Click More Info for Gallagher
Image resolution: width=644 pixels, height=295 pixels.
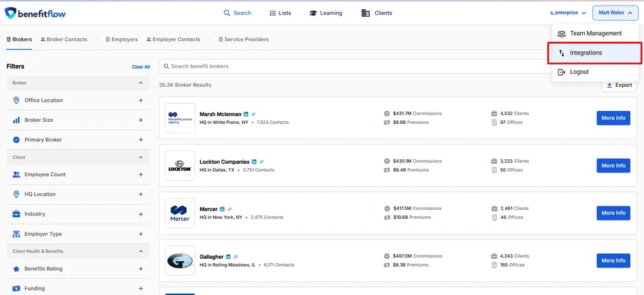point(613,261)
